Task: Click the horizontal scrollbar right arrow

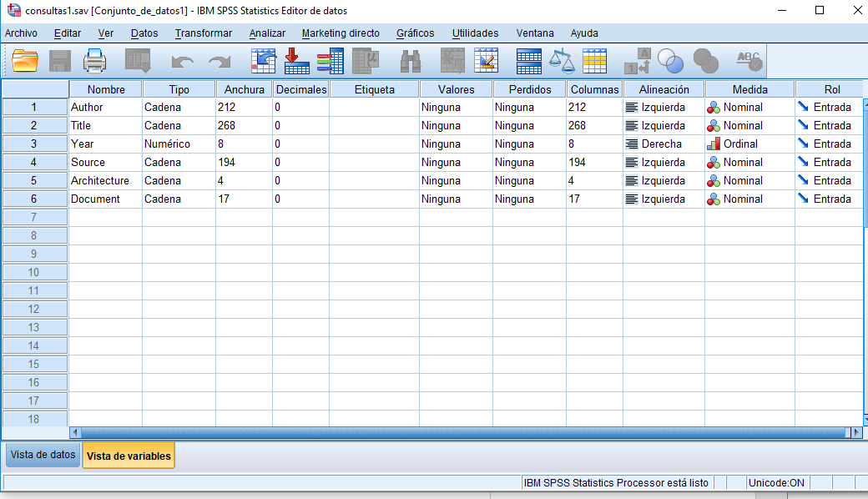Action: click(855, 432)
